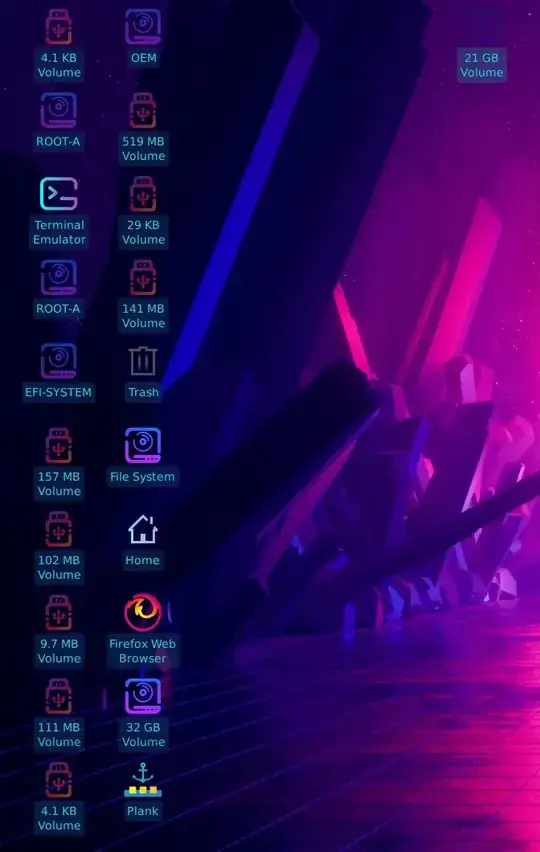Click 4.1 KB Volume icon beside Plank
Image resolution: width=540 pixels, height=852 pixels.
tap(59, 780)
